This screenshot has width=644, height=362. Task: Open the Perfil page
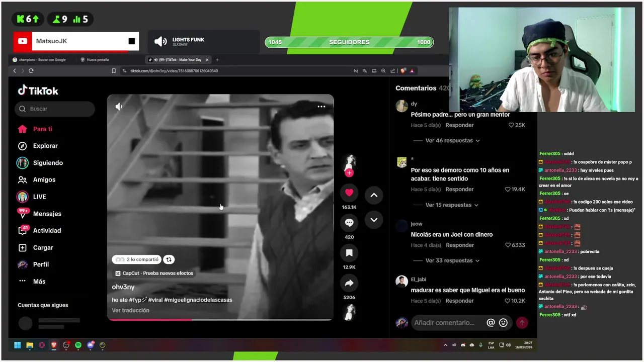(33, 264)
